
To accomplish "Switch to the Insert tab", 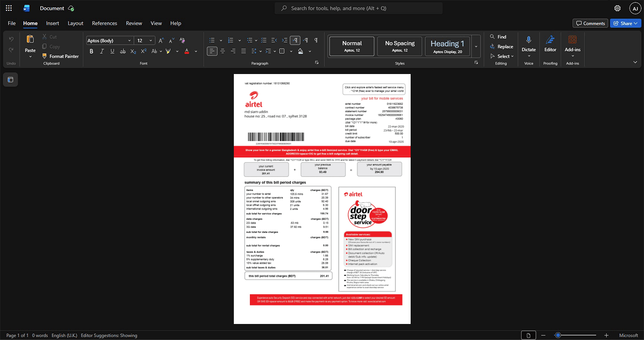I will [52, 23].
